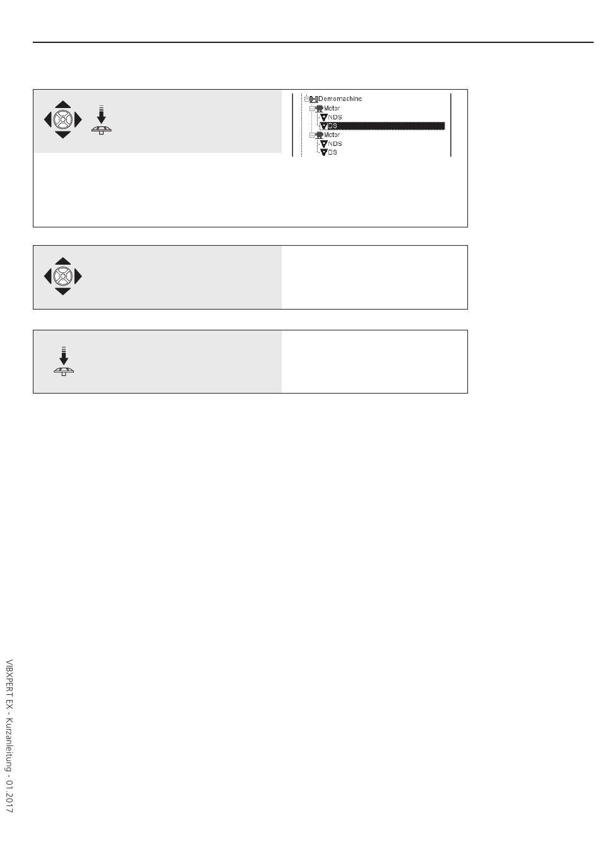
Task: Click the Enter key icon beside the top joystick
Action: (x=101, y=120)
